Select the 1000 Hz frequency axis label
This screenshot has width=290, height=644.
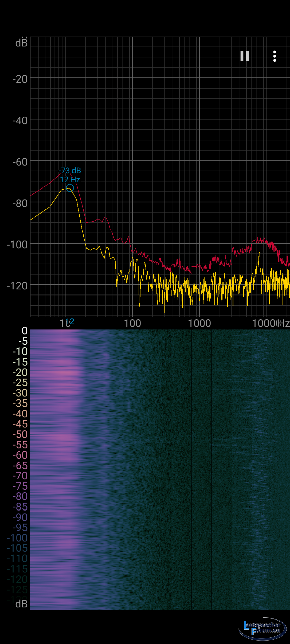tap(199, 323)
